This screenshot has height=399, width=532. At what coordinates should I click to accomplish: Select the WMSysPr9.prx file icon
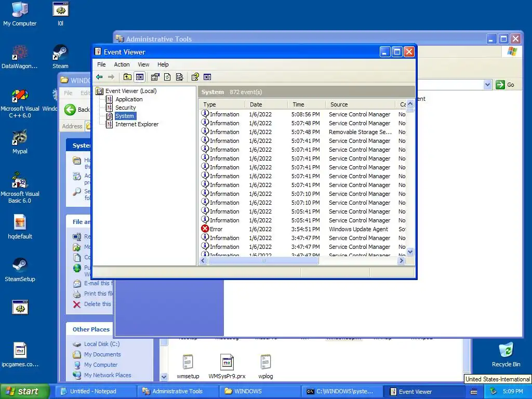[227, 366]
